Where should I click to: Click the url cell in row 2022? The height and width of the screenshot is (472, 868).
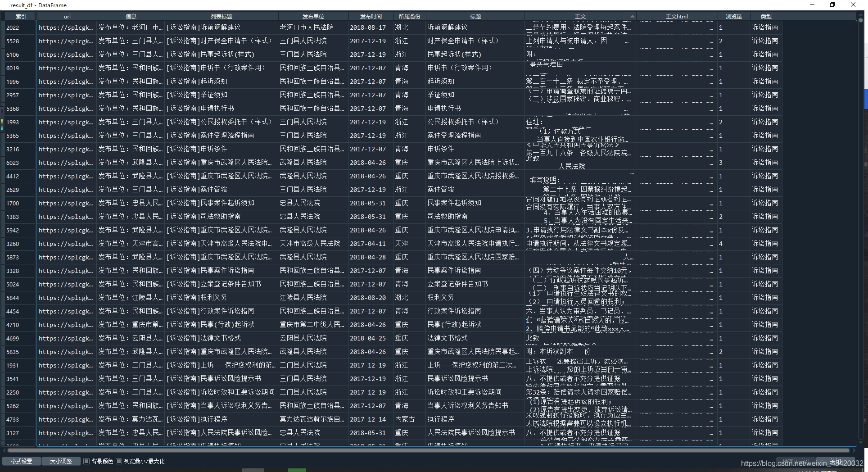click(67, 27)
